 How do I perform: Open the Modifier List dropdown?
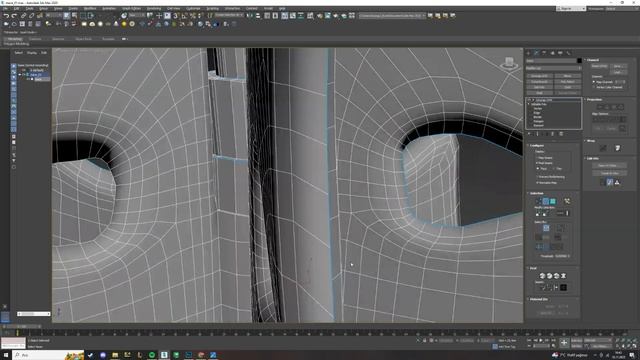coord(553,68)
